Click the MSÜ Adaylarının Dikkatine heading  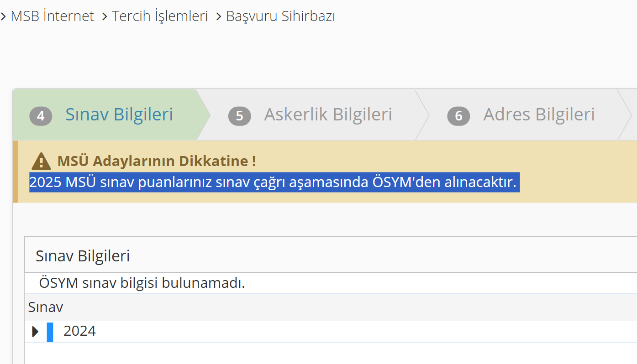tap(156, 161)
